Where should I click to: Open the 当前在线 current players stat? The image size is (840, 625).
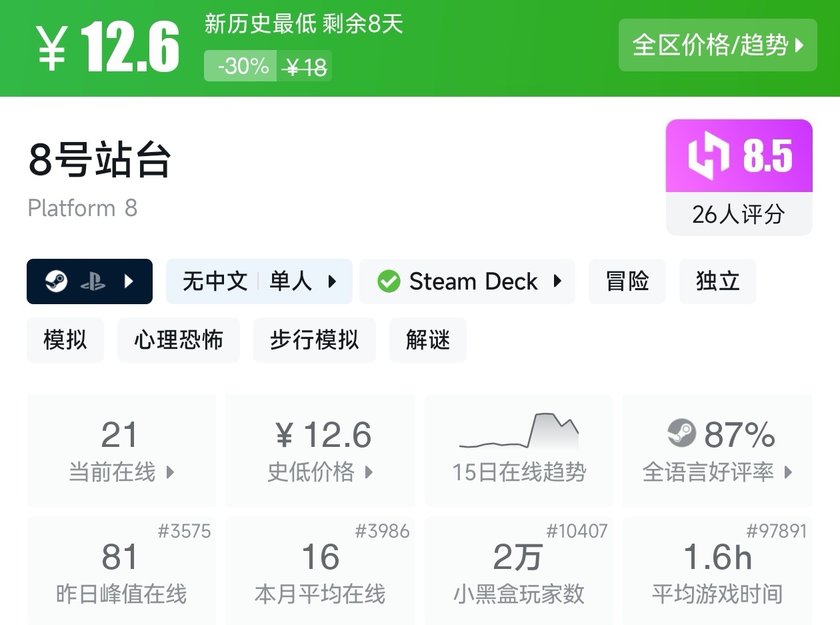121,450
